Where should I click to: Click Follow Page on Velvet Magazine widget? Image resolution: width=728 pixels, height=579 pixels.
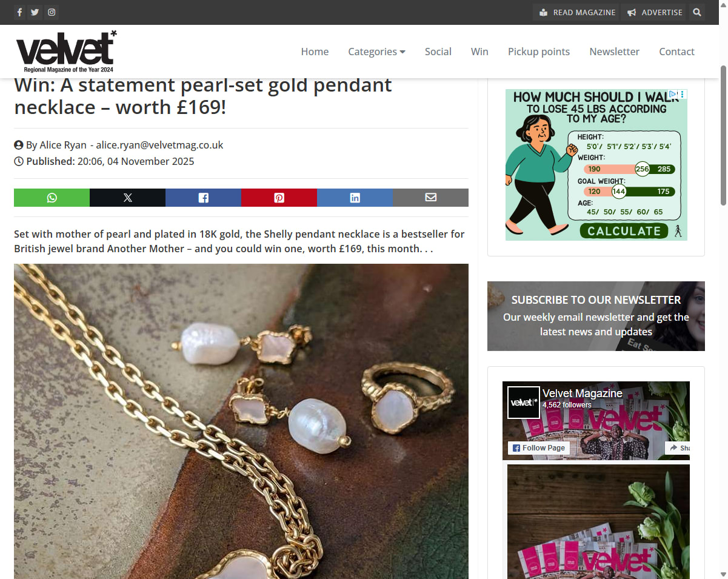(x=539, y=448)
